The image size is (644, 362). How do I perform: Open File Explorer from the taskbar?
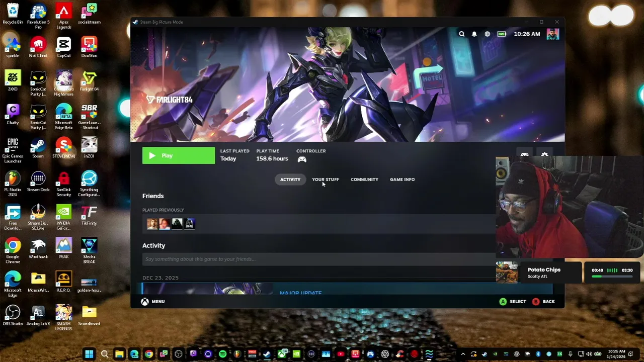(x=119, y=354)
